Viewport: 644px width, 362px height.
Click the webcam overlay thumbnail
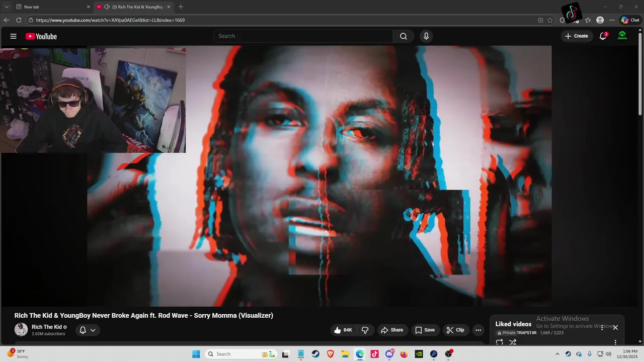[x=93, y=100]
